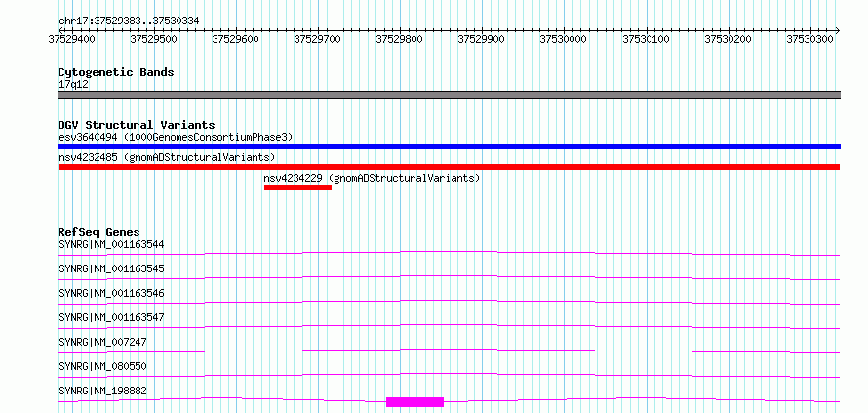
Task: Click the Cytogenetic Bands track title
Action: pyautogui.click(x=116, y=72)
